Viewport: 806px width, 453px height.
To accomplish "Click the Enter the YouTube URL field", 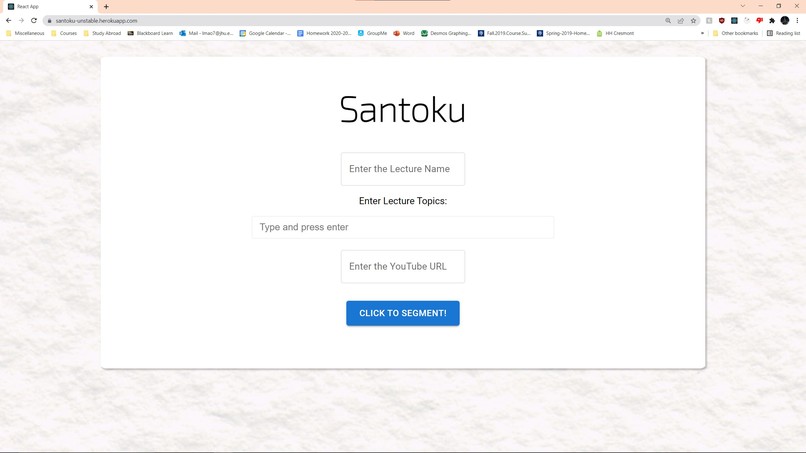I will coord(403,266).
